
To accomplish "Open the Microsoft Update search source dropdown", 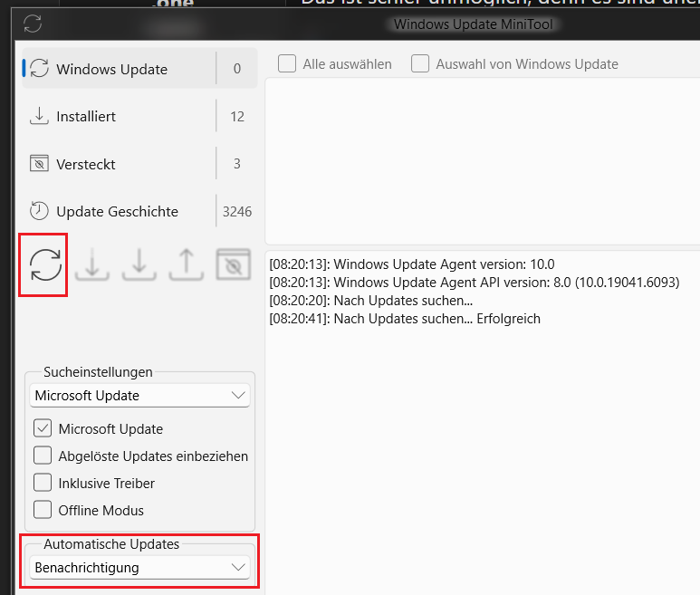I will pos(139,396).
